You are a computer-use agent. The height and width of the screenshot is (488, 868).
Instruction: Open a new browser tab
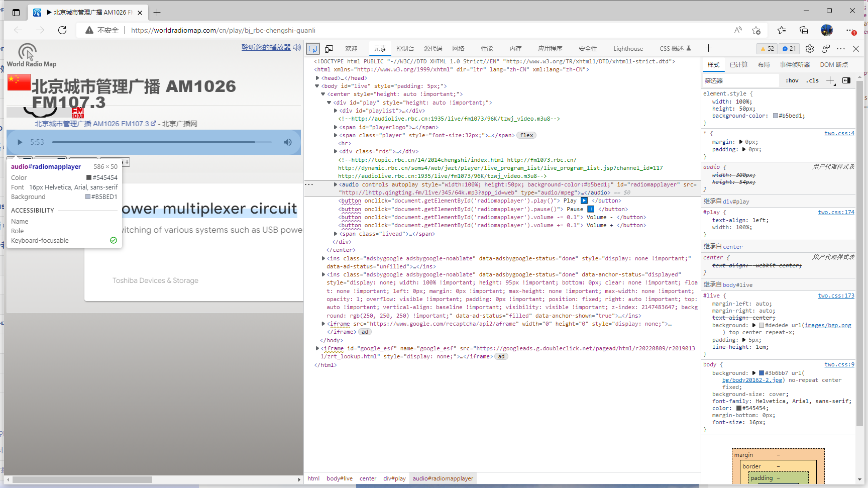click(157, 12)
